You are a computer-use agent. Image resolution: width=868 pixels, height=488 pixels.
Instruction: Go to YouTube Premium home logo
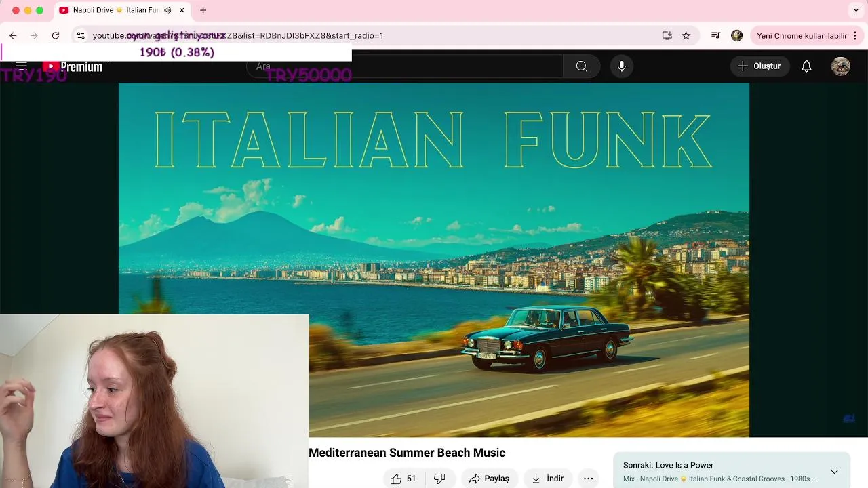73,66
